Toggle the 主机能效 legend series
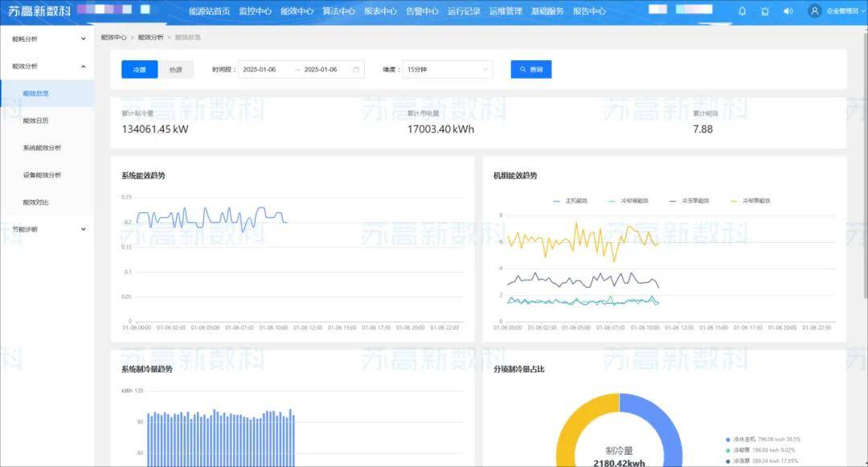The image size is (868, 467). click(570, 201)
